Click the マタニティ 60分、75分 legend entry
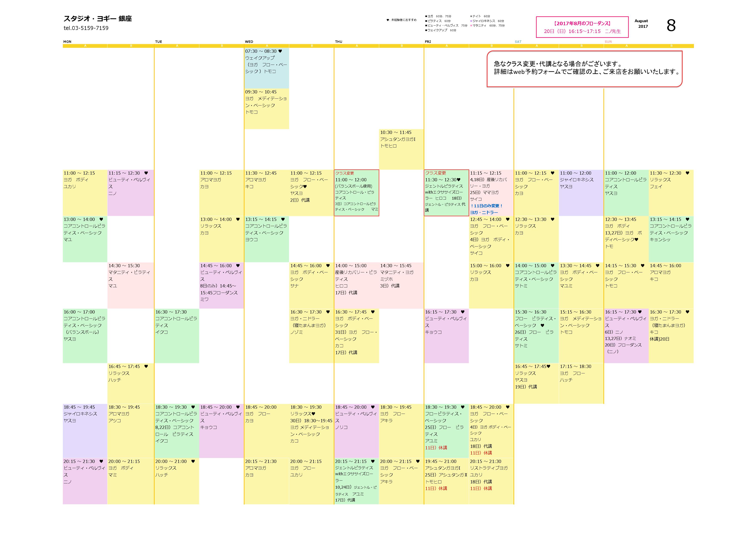Image resolution: width=756 pixels, height=534 pixels. [487, 25]
